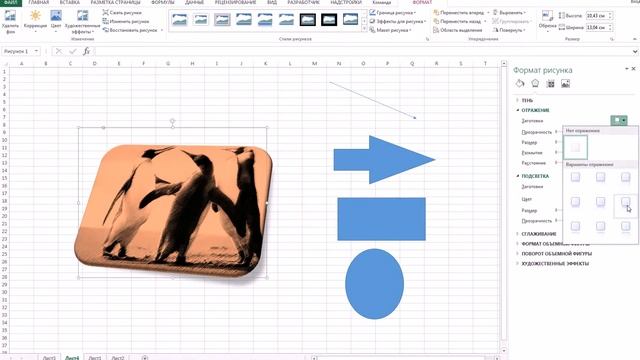Click Bring Forward (Переместить вперед)
640x360 pixels.
coord(459,13)
